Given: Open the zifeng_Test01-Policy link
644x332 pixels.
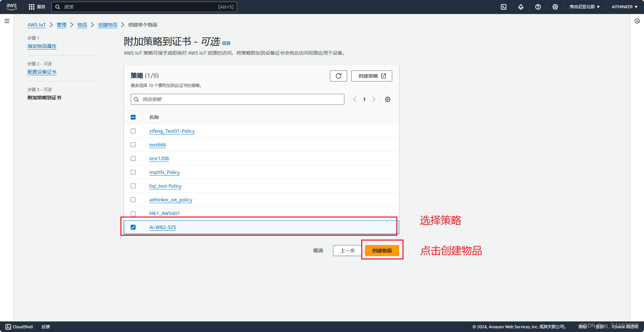Looking at the screenshot, I should pos(172,131).
